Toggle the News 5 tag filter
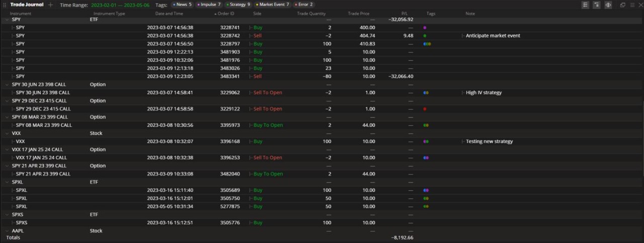 [x=182, y=5]
